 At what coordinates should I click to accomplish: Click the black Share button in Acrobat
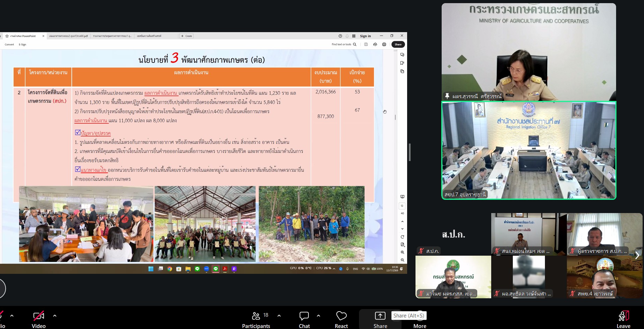[398, 44]
